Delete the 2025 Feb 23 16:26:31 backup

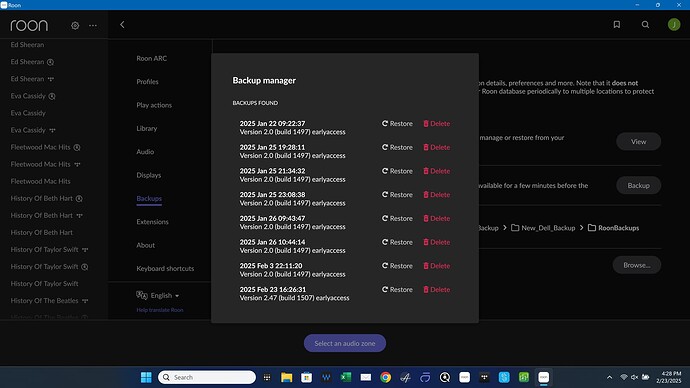coord(437,290)
